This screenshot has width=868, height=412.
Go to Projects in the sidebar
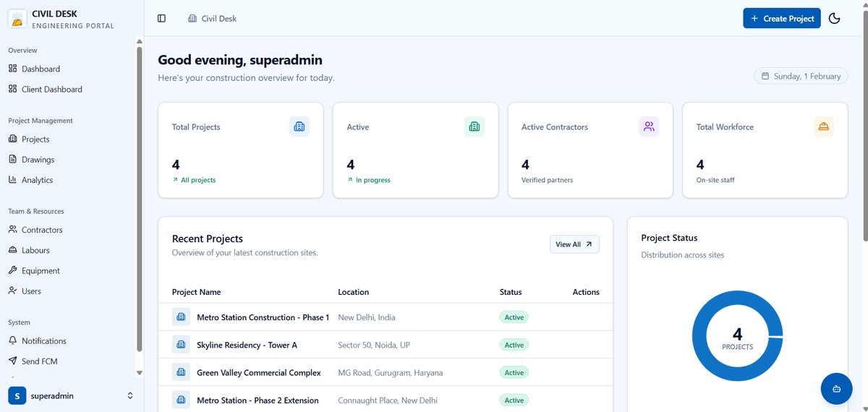coord(68,139)
